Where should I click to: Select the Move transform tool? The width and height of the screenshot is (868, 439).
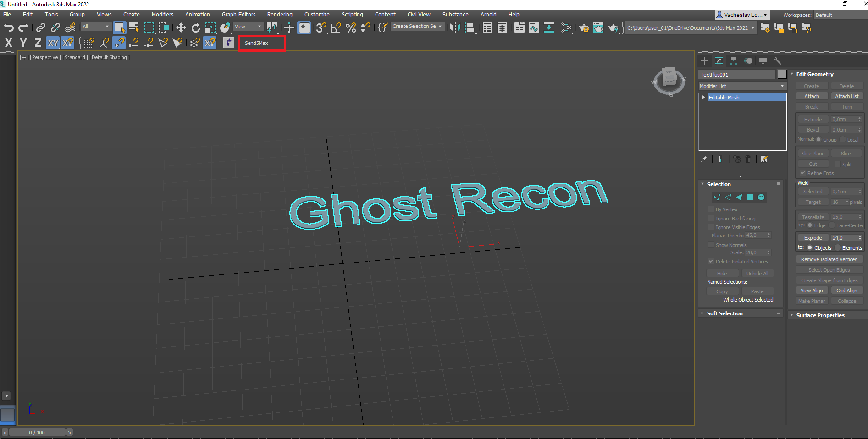pos(181,27)
